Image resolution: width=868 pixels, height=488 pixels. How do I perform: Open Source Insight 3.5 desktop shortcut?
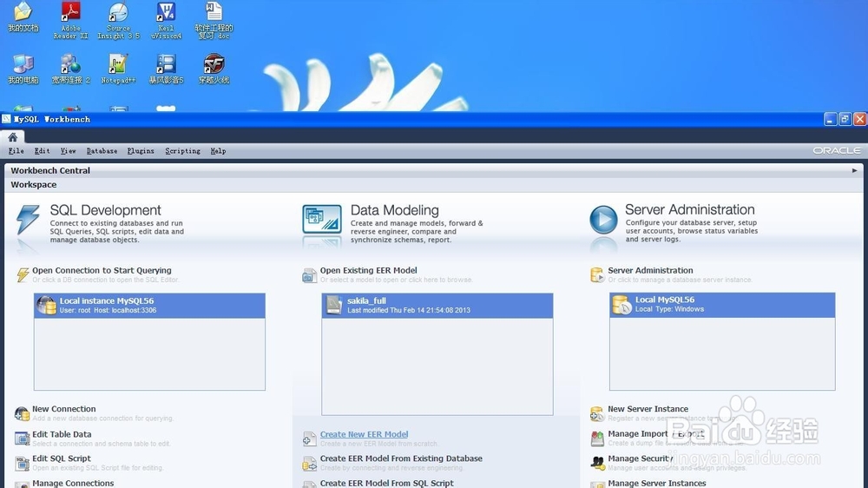tap(118, 21)
